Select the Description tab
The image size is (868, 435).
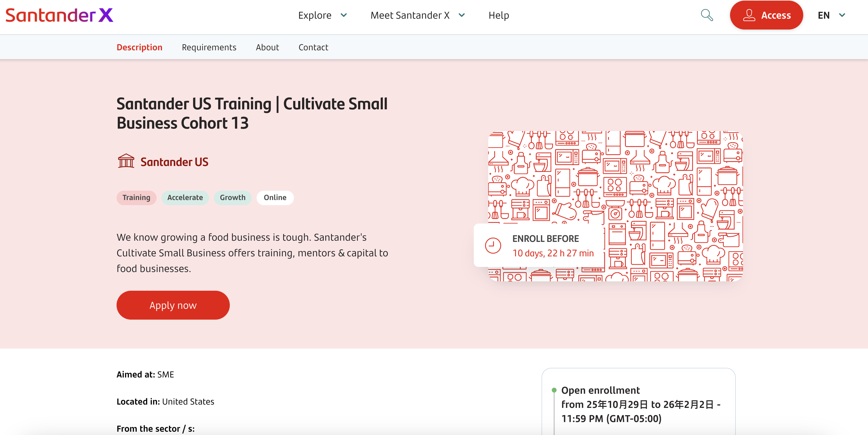pos(139,47)
